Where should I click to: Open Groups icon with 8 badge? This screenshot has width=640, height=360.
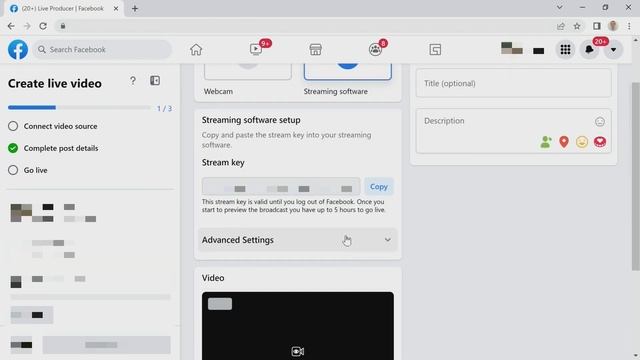375,49
